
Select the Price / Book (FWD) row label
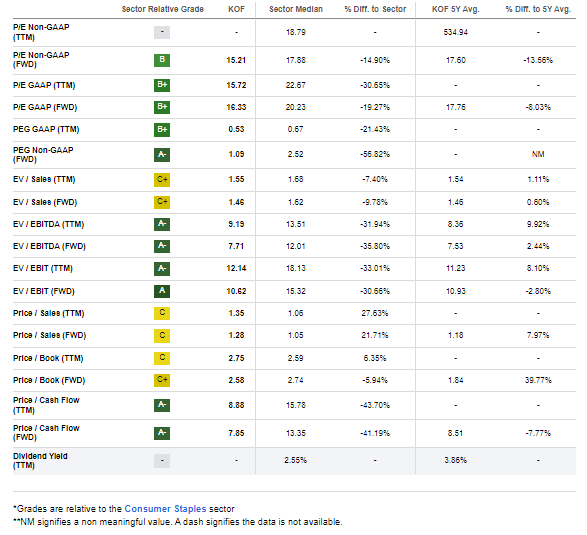click(x=49, y=380)
